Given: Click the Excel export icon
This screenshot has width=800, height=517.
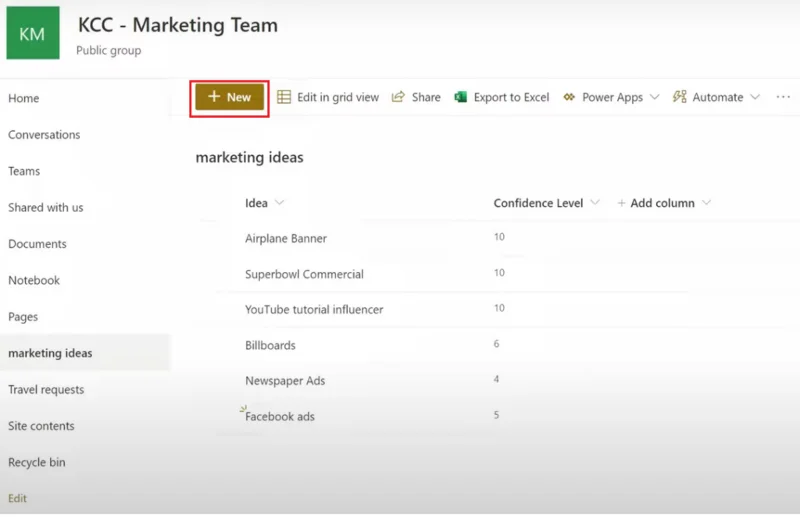Looking at the screenshot, I should (460, 97).
